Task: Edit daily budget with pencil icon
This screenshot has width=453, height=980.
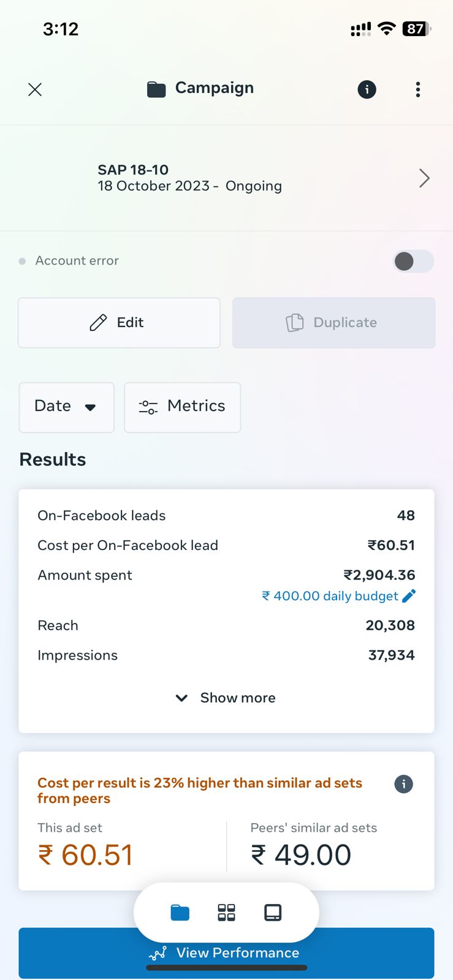Action: tap(409, 595)
